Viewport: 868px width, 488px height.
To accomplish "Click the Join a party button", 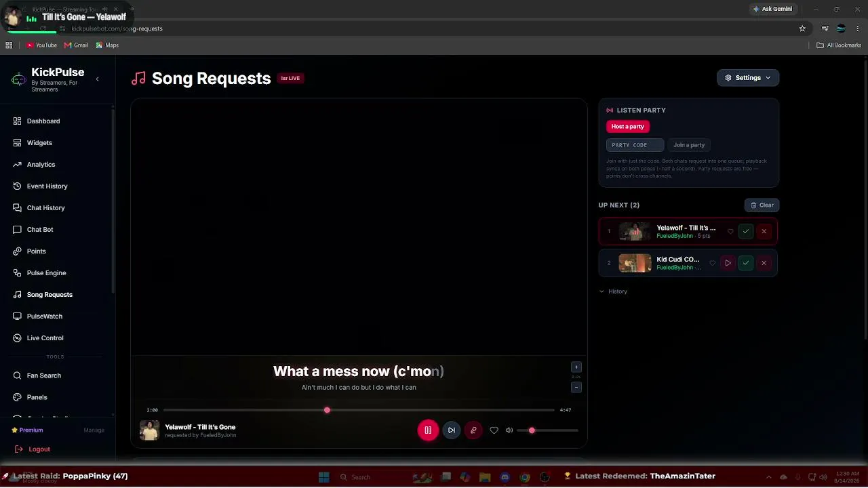I will [x=689, y=145].
